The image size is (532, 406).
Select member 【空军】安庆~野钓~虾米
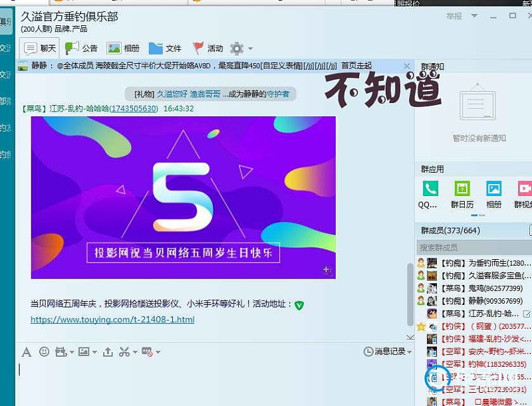pos(474,352)
